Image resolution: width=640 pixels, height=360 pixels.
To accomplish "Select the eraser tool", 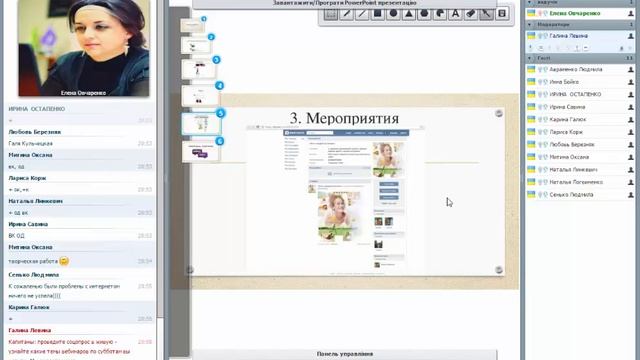I will point(471,14).
